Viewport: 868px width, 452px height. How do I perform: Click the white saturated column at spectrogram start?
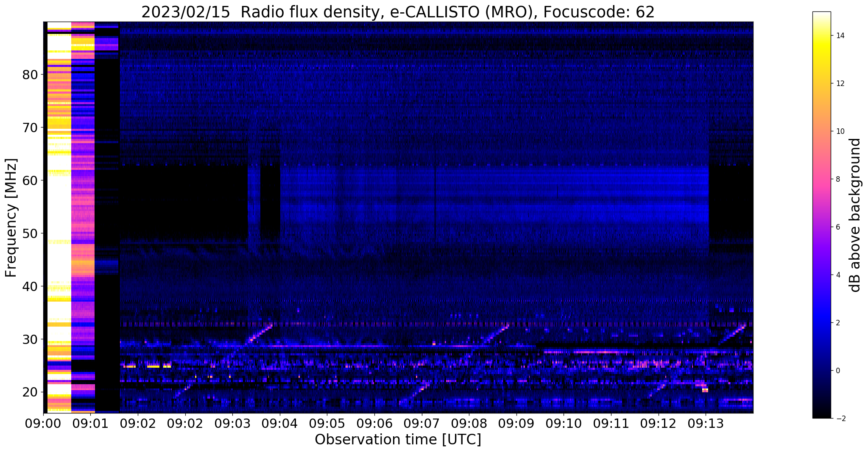pyautogui.click(x=59, y=217)
